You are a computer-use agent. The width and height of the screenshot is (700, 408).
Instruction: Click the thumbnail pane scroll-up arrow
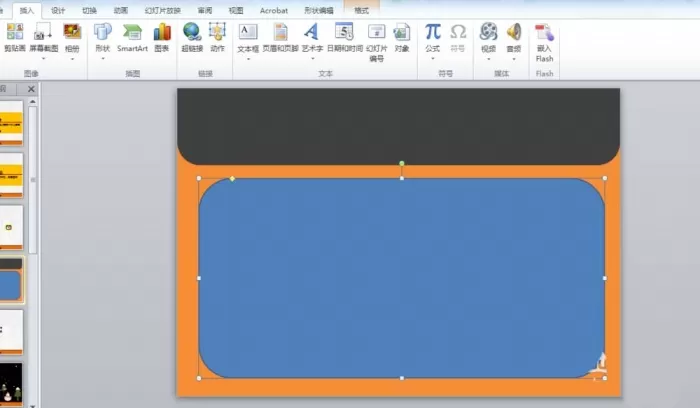pos(33,102)
